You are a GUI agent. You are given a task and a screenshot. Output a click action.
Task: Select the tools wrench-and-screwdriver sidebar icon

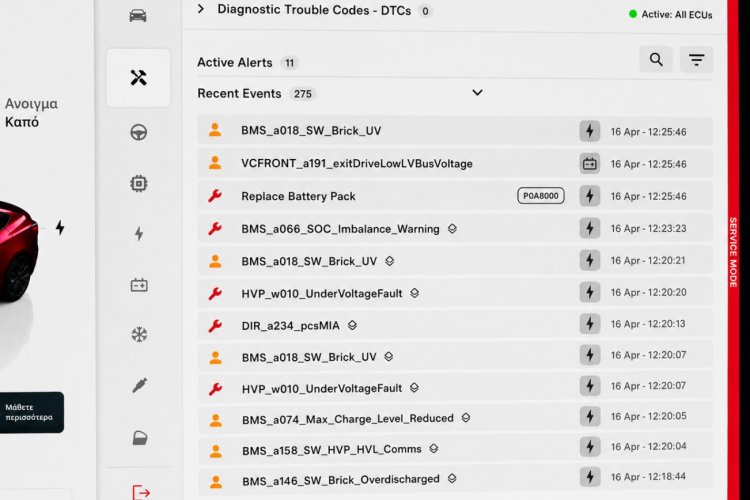(x=138, y=78)
